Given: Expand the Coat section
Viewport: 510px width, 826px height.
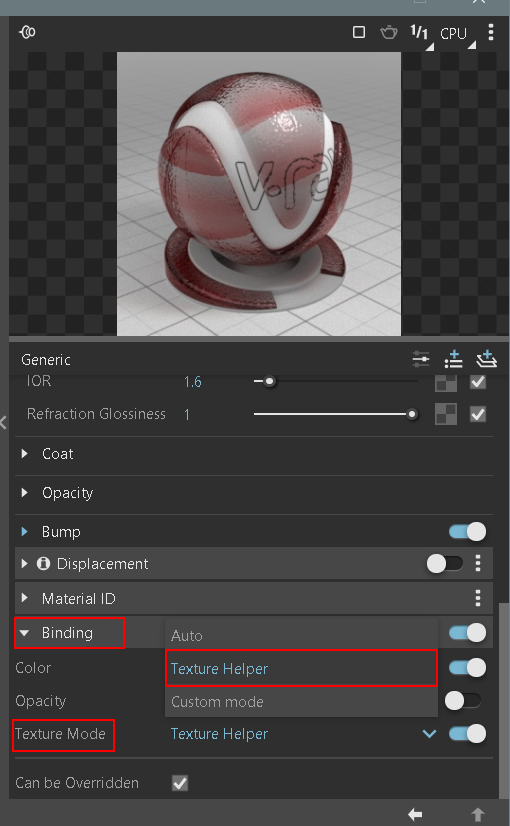Looking at the screenshot, I should pos(24,454).
